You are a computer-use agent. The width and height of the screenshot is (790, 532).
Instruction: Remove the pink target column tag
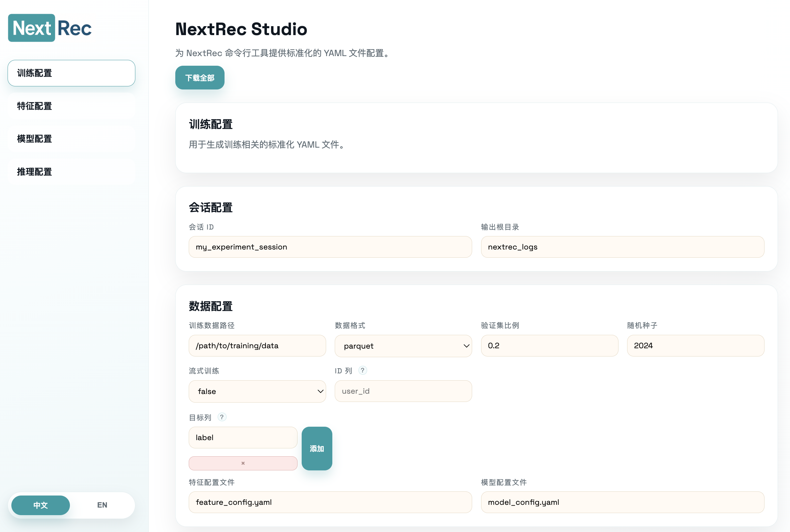[x=243, y=463]
